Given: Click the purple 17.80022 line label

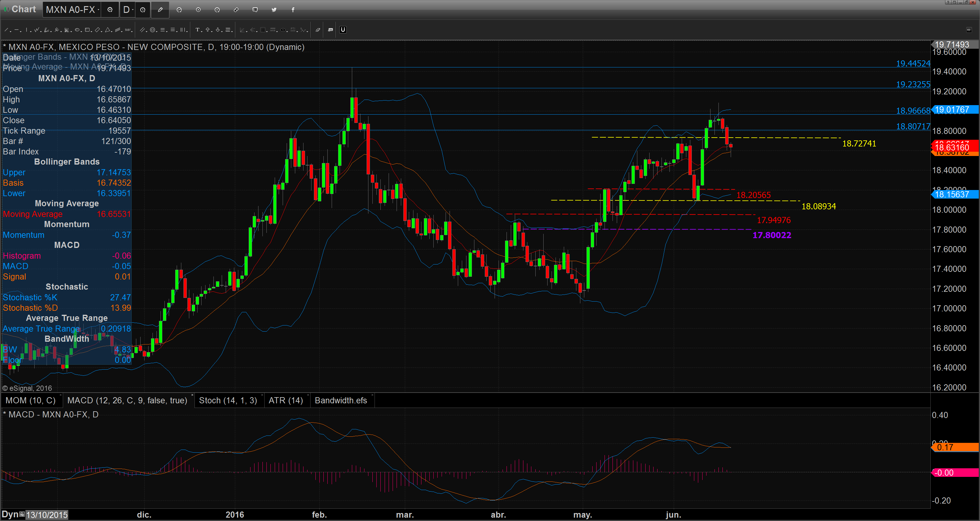Looking at the screenshot, I should click(x=772, y=235).
